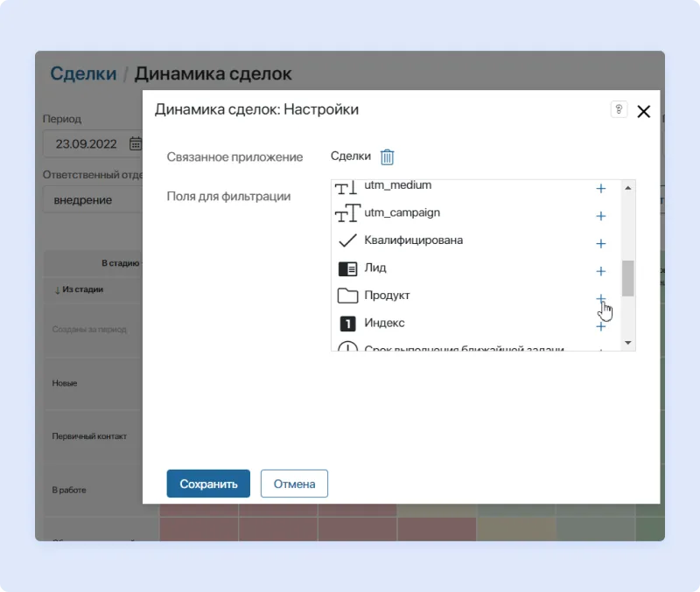Click the calendar icon in the Период field

136,143
